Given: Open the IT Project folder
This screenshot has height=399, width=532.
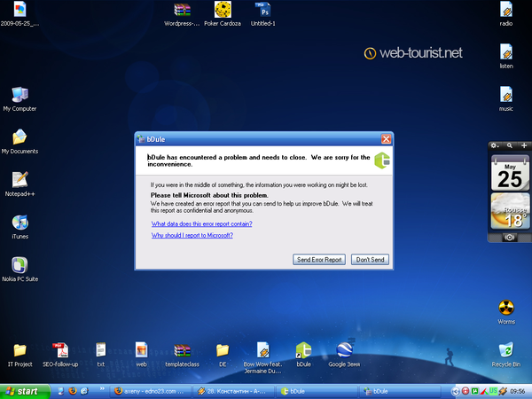Looking at the screenshot, I should pos(20,355).
